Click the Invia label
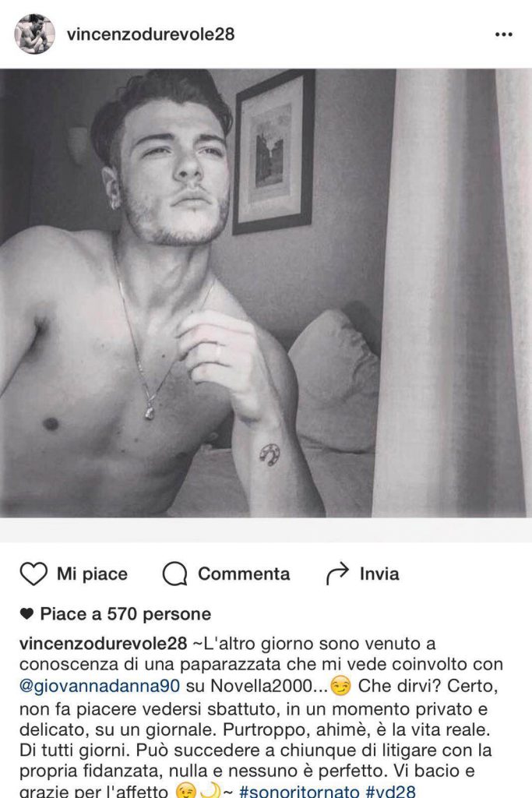 379,574
